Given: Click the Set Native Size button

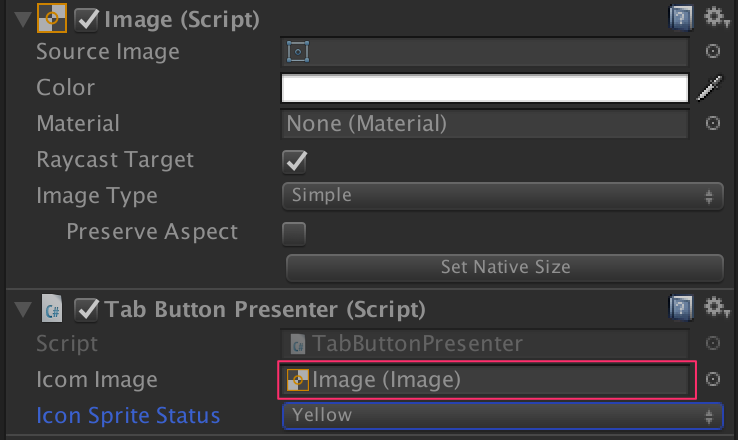Looking at the screenshot, I should tap(505, 267).
